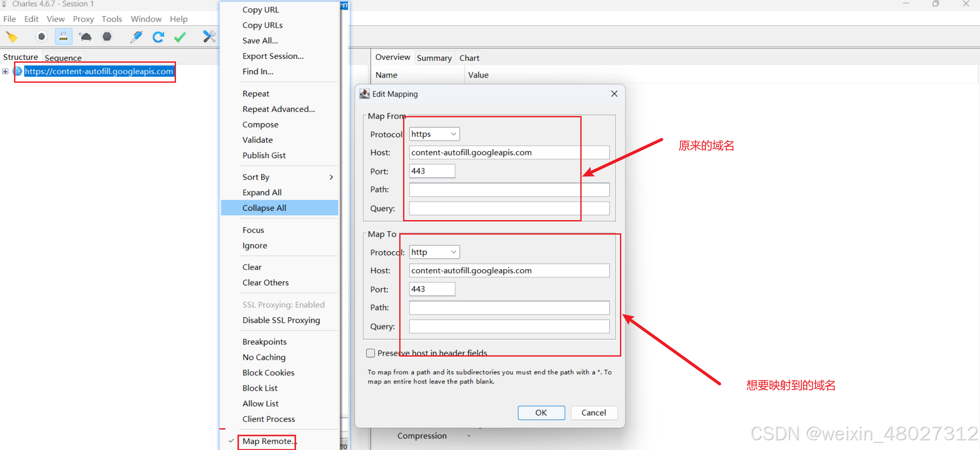Click the Edit Mapping dialog title icon
The width and height of the screenshot is (980, 450).
pos(364,94)
